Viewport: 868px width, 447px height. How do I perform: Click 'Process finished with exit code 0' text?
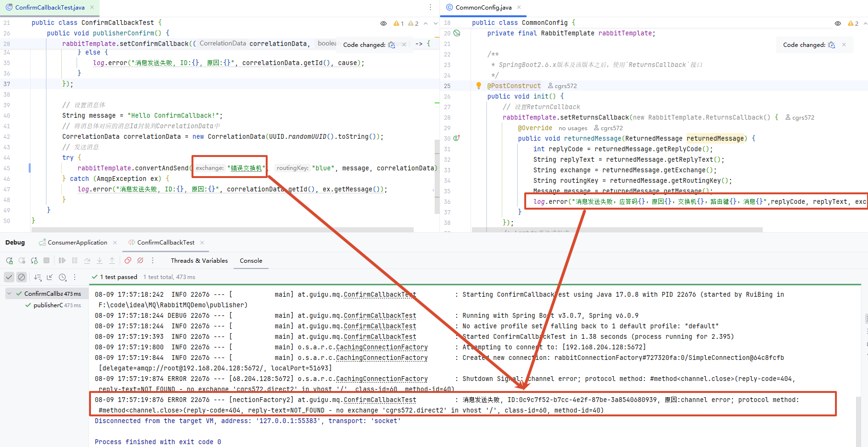point(158,442)
